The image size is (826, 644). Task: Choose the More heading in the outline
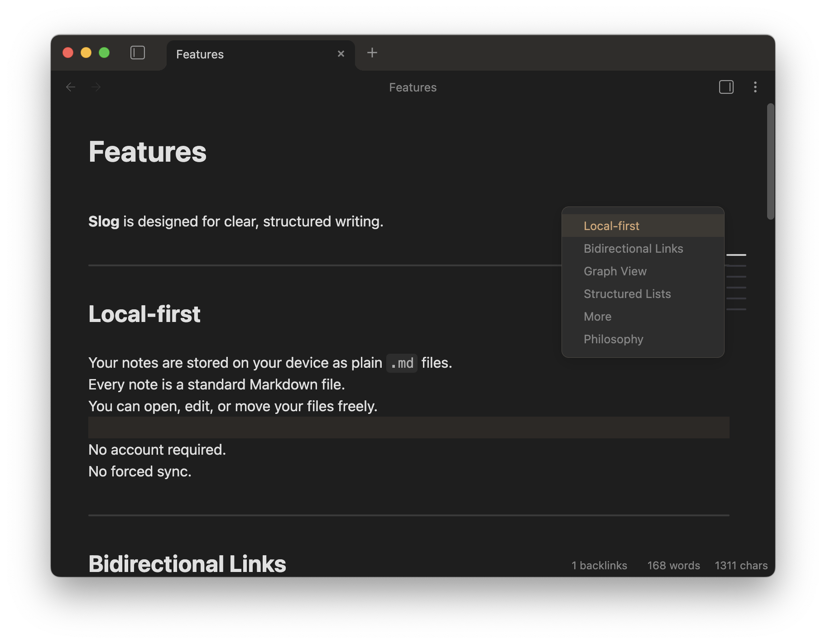pyautogui.click(x=597, y=317)
